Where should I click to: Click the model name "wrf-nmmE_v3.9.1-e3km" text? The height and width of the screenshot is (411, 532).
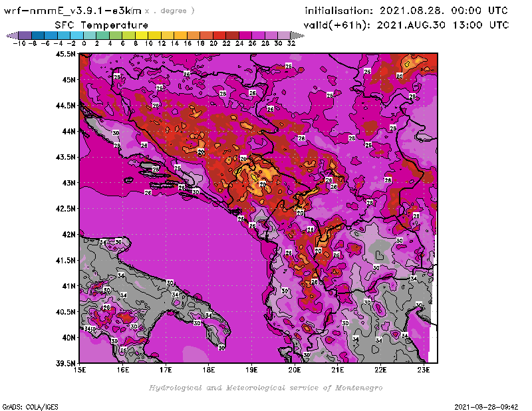[72, 11]
